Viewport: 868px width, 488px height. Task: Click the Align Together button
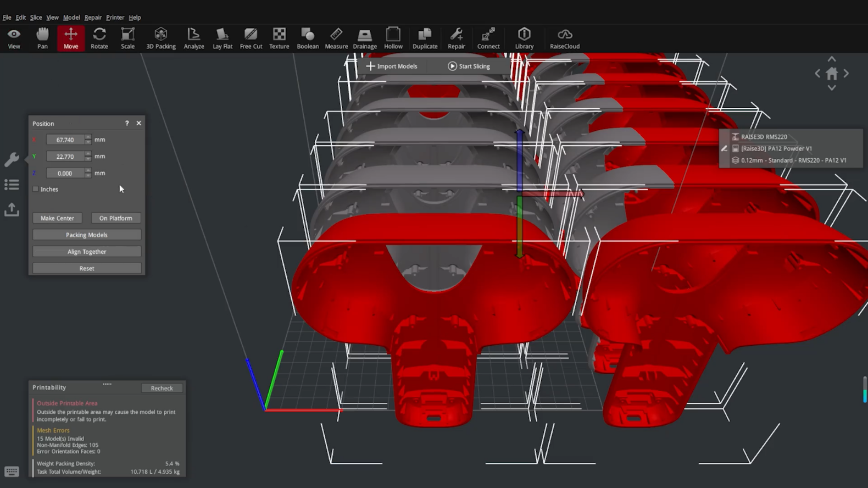coord(87,252)
